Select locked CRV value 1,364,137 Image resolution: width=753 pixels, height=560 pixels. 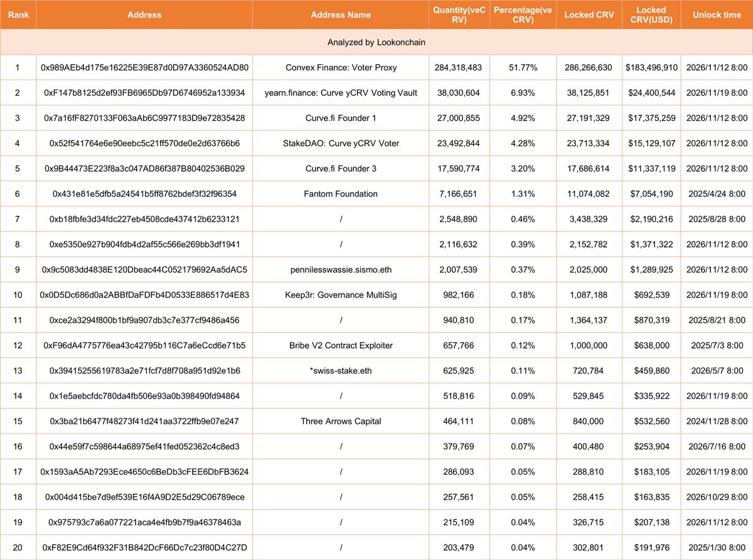click(588, 320)
